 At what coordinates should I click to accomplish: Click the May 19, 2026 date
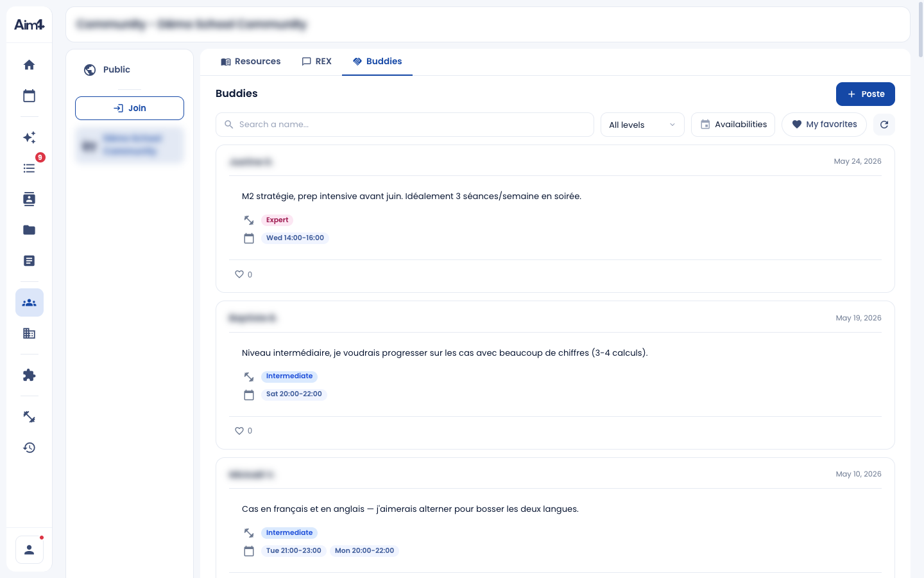click(859, 318)
